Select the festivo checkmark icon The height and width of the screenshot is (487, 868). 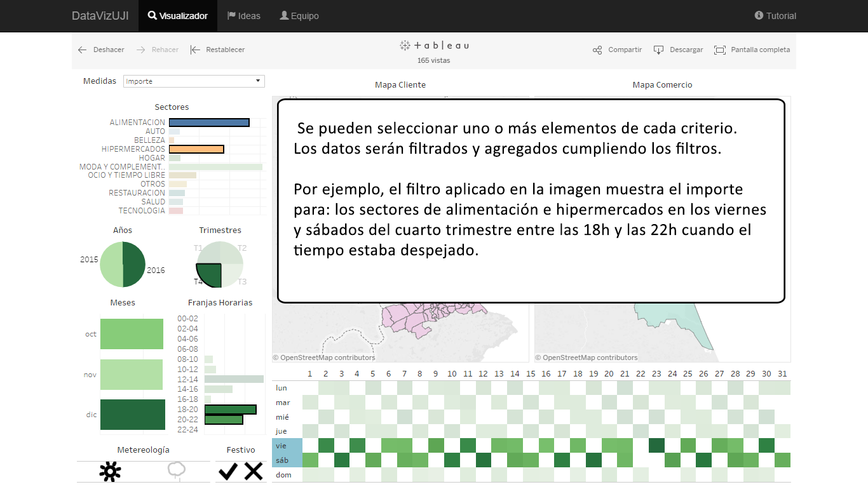(227, 471)
